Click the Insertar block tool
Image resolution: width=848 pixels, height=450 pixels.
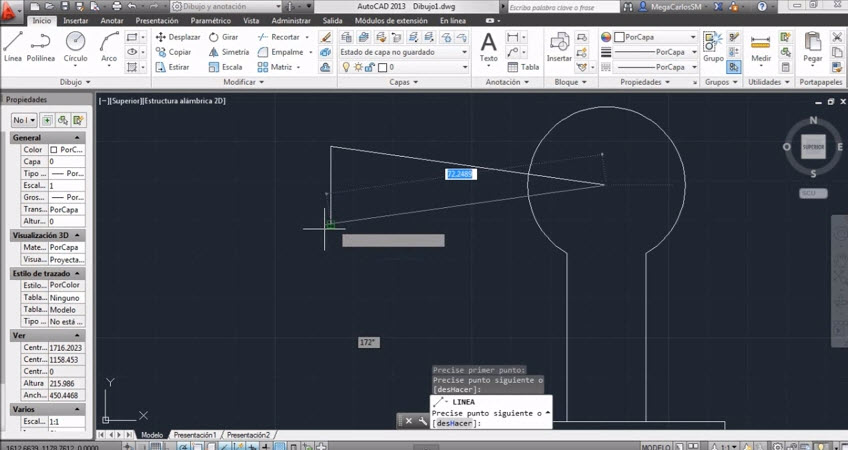pyautogui.click(x=559, y=47)
